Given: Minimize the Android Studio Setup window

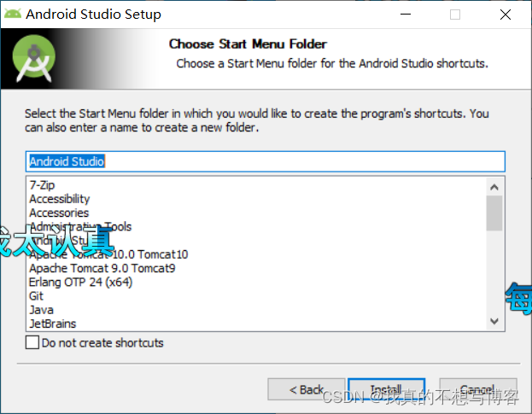Looking at the screenshot, I should point(406,15).
